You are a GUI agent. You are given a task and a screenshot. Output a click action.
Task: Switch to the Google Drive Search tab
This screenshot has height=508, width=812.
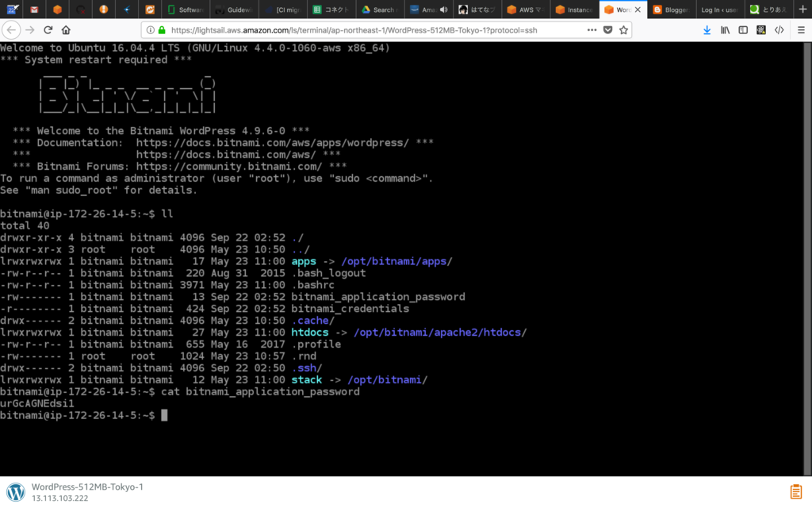[380, 10]
